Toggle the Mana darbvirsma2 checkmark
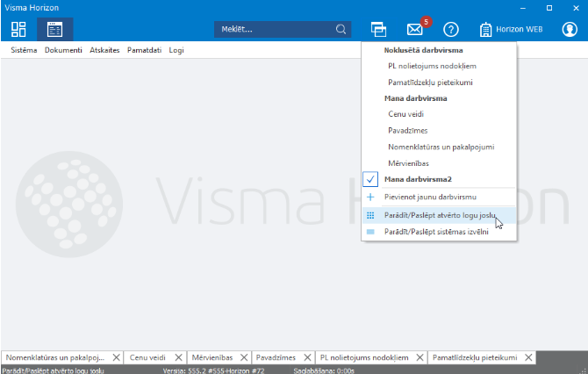The image size is (588, 374). click(370, 179)
